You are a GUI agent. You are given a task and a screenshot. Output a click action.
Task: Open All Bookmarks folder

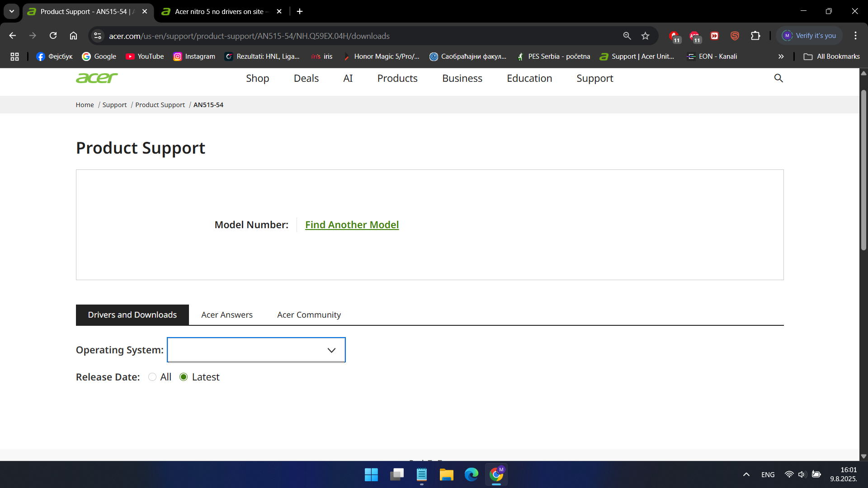(831, 56)
